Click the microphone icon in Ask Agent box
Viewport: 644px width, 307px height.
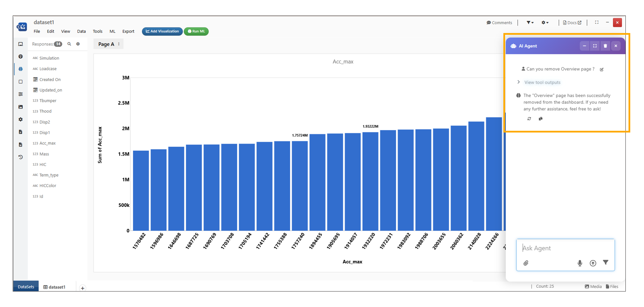coord(580,263)
